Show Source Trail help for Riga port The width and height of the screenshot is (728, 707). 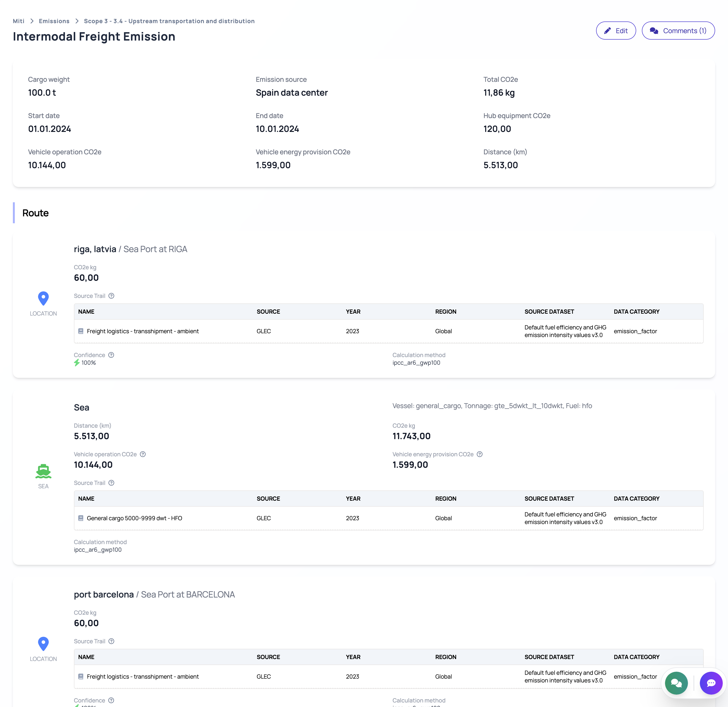(111, 296)
